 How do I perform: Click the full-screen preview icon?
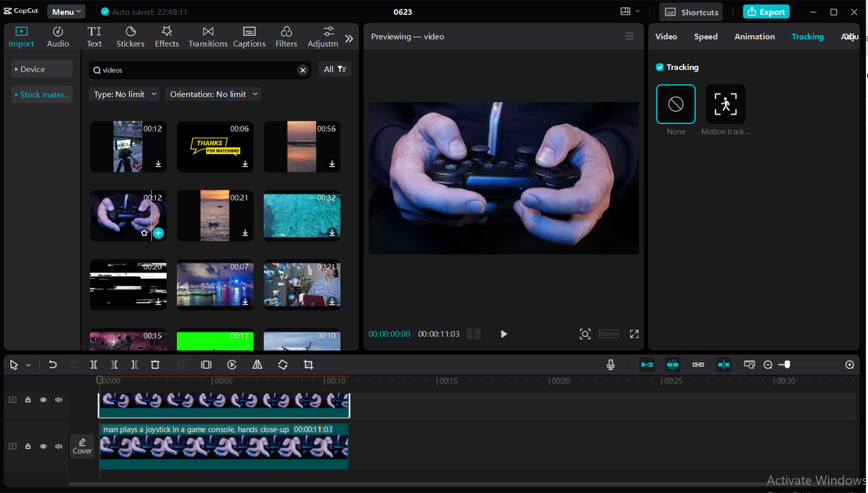634,334
